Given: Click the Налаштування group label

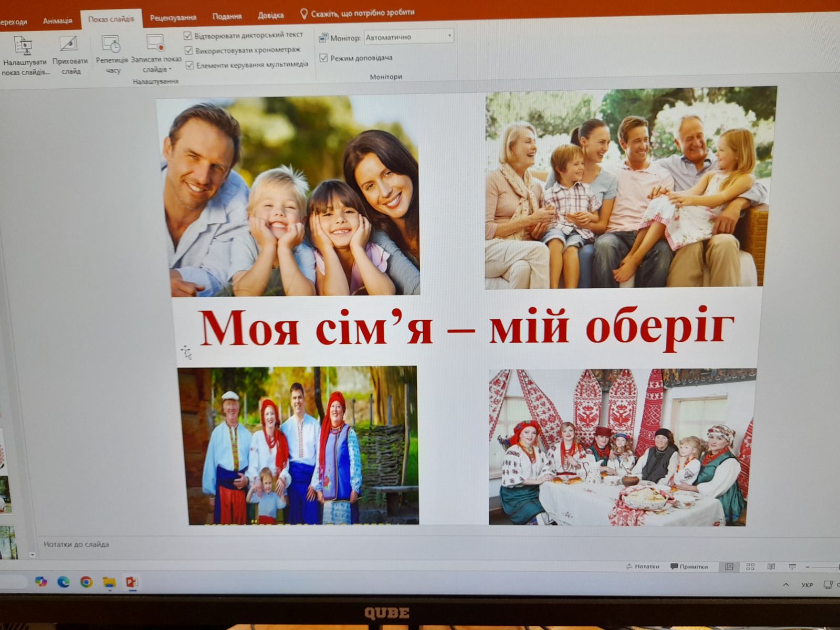Looking at the screenshot, I should coord(156,81).
